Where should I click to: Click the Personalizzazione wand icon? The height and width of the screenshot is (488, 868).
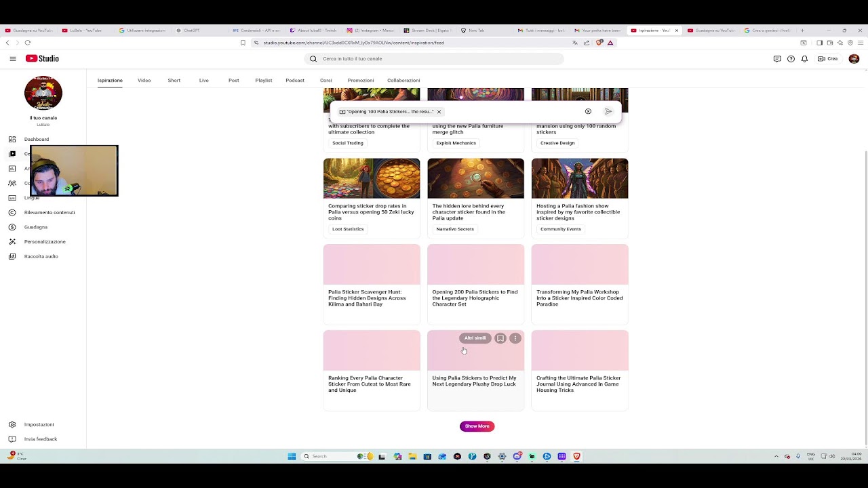[x=12, y=242]
